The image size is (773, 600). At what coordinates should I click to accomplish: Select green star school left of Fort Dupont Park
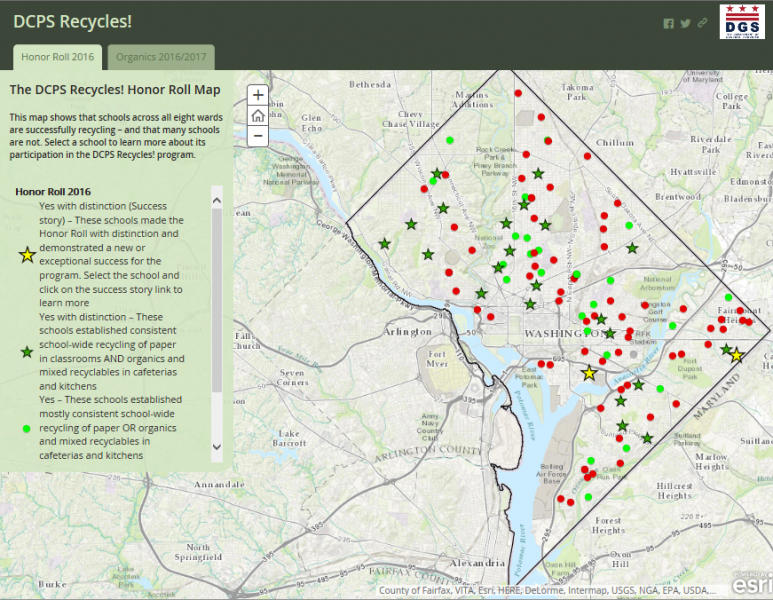[638, 385]
